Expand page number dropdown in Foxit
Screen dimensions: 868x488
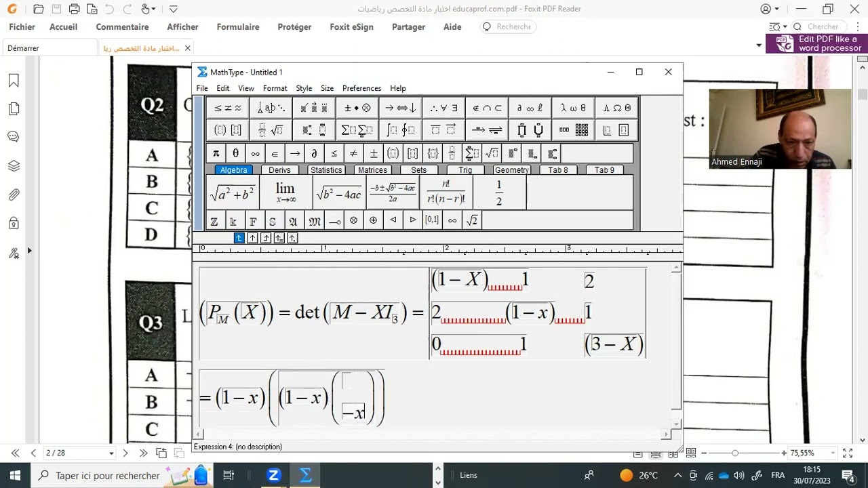pos(111,453)
